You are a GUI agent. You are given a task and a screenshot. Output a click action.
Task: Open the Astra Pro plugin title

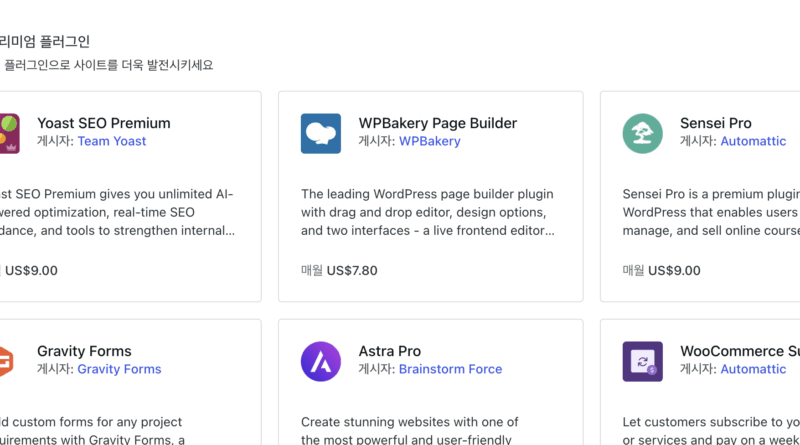(390, 351)
